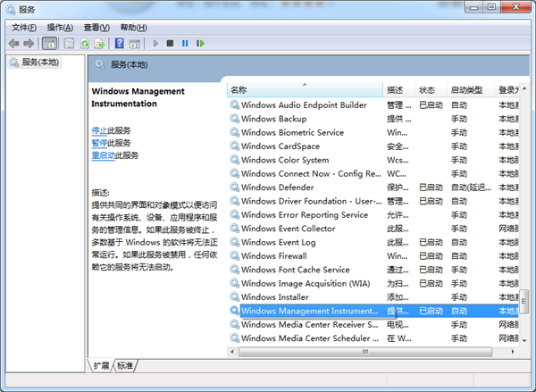
Task: Click the Restart Service toolbar icon
Action: click(200, 43)
